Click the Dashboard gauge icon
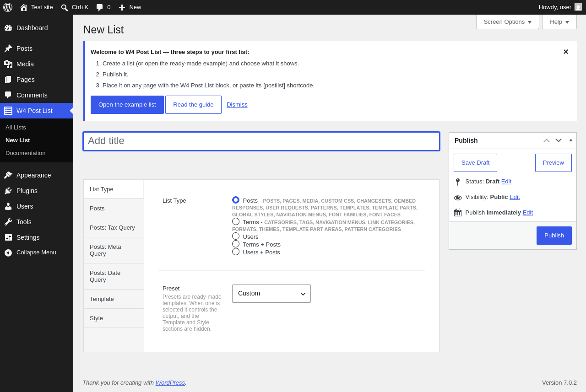Image resolution: width=586 pixels, height=392 pixels. click(x=8, y=28)
